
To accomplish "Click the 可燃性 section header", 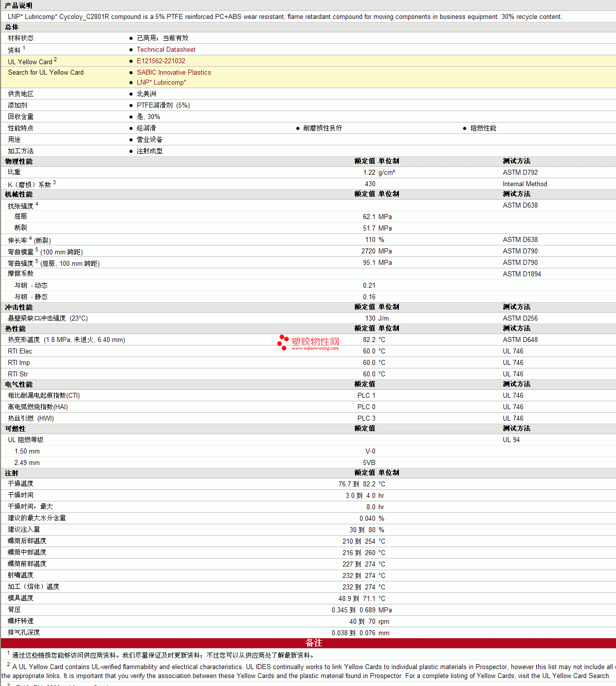I will pyautogui.click(x=15, y=429).
